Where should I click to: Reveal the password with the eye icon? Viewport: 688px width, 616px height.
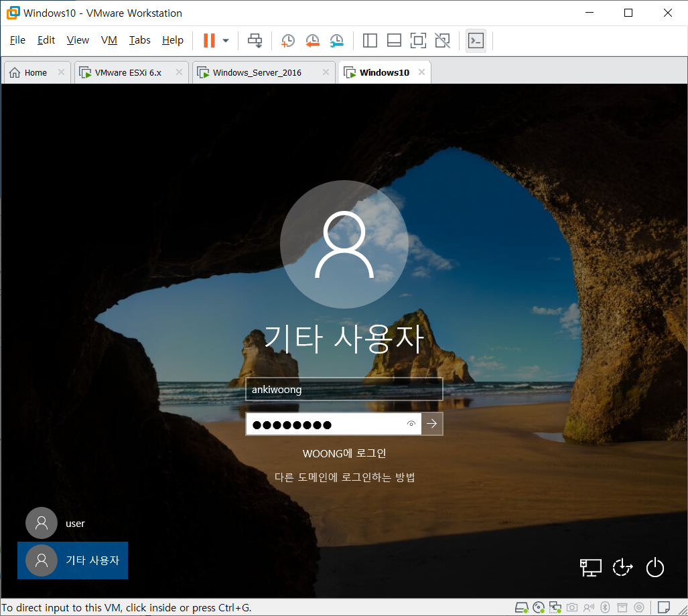[x=411, y=424]
